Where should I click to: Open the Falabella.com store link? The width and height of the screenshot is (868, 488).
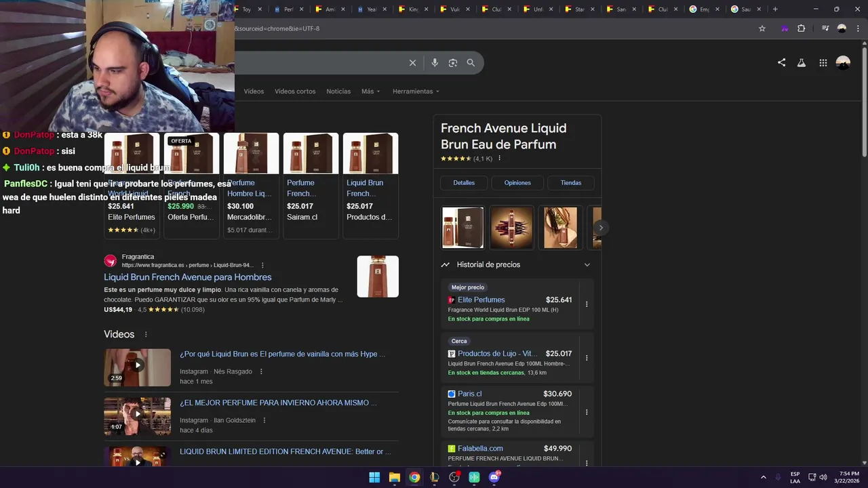480,449
